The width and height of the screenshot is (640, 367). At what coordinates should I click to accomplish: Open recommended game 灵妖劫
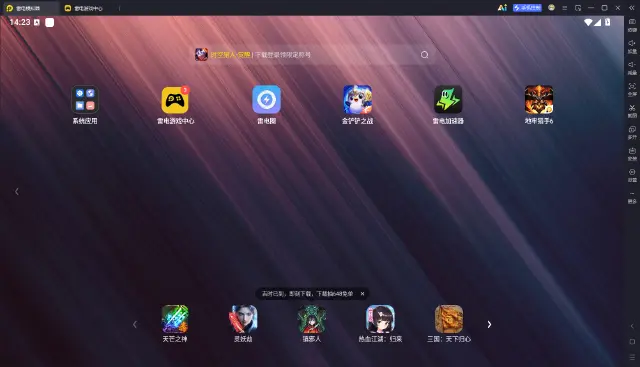(243, 319)
